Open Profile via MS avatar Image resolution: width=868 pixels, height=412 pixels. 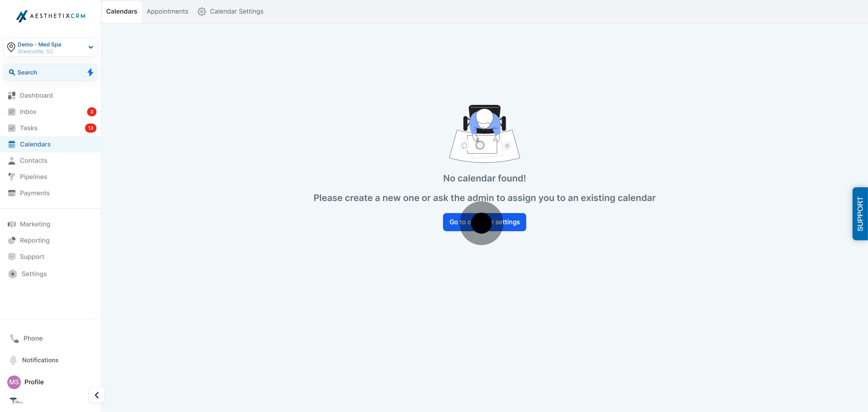click(x=14, y=382)
